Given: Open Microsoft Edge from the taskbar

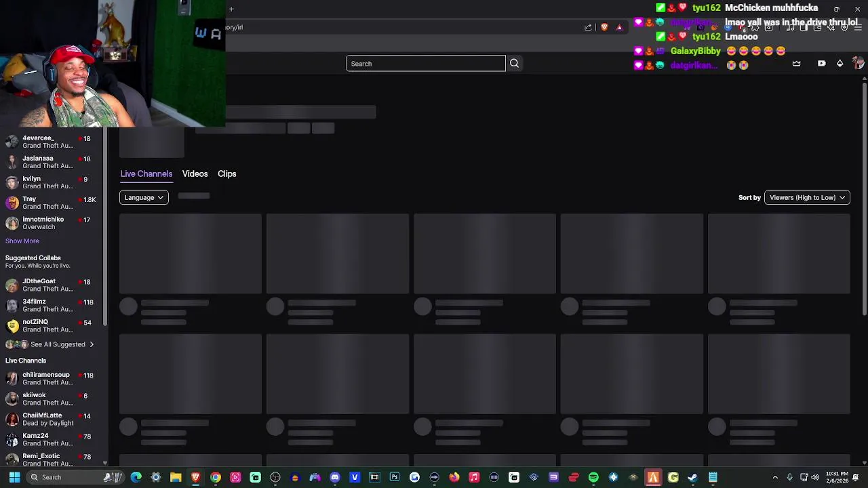Looking at the screenshot, I should (136, 477).
